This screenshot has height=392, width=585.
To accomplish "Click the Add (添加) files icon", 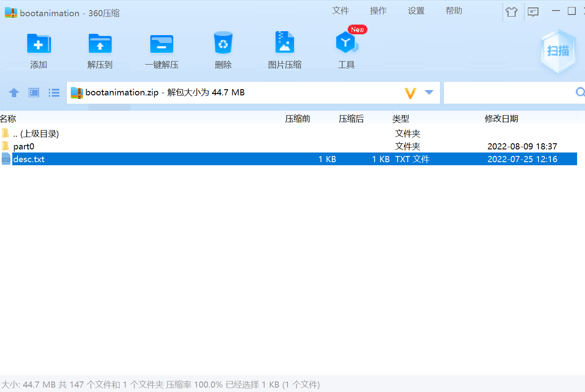I will pos(39,44).
